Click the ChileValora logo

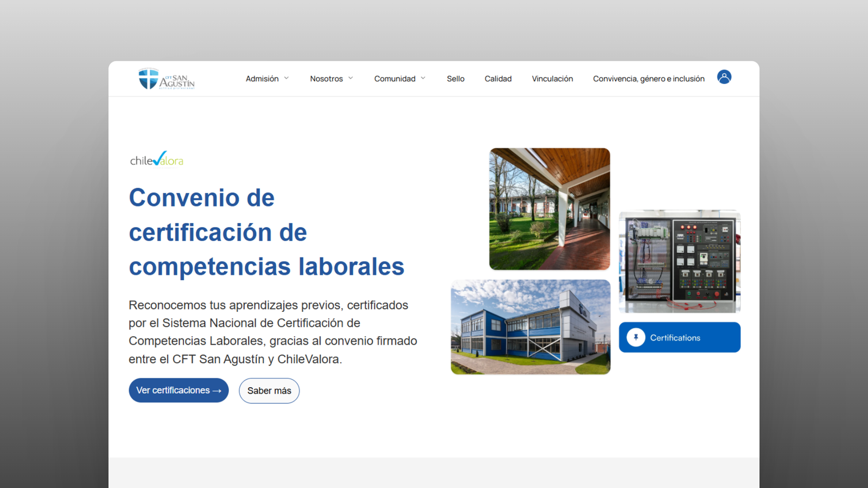click(157, 159)
